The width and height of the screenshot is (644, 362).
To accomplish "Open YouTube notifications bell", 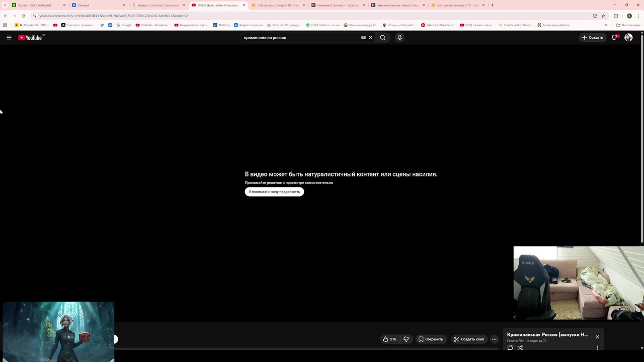I will [x=614, y=38].
